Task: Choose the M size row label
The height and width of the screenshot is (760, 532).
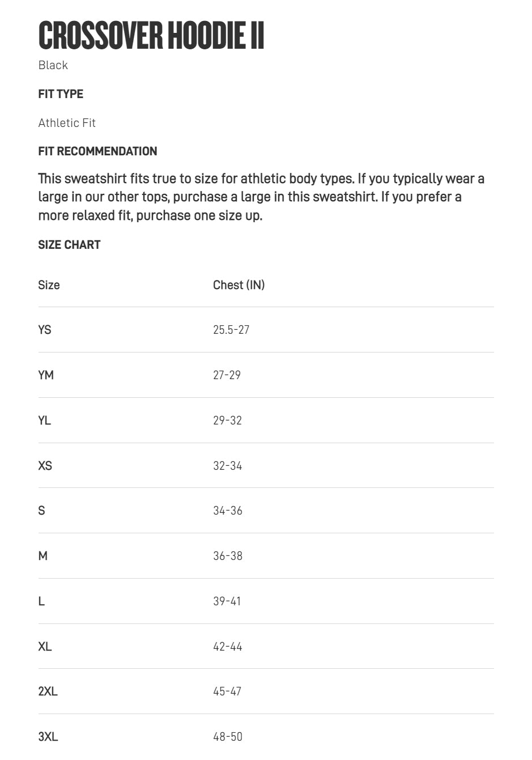Action: (43, 556)
